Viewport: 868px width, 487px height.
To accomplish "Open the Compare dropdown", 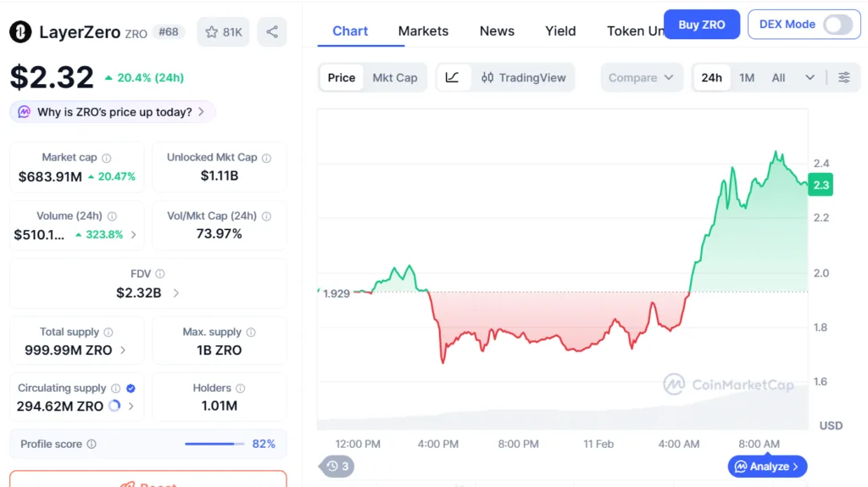I will tap(641, 77).
